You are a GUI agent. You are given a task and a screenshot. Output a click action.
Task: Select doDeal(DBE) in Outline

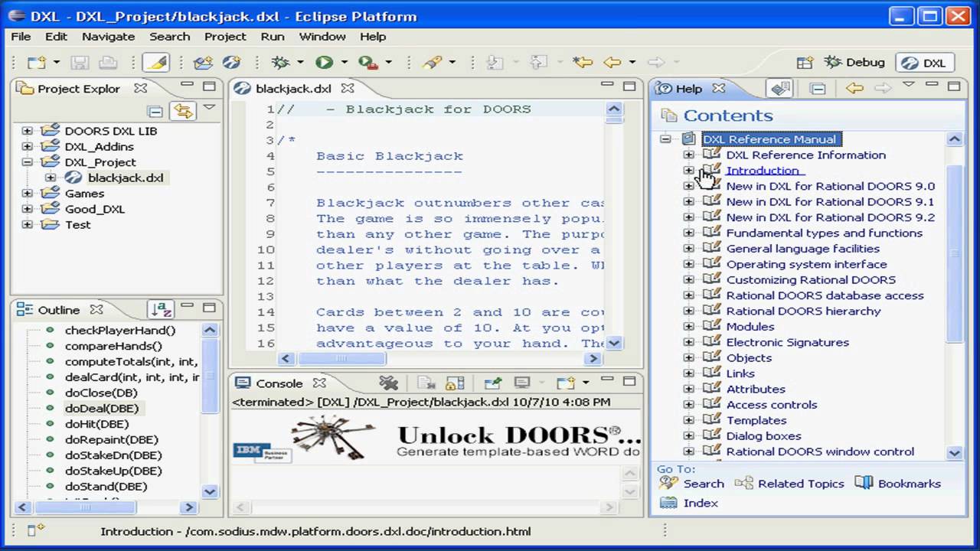pos(102,409)
